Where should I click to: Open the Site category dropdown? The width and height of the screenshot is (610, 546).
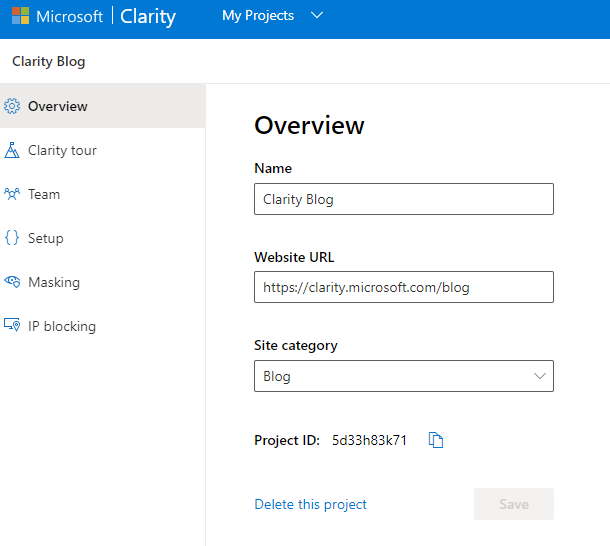[x=404, y=376]
